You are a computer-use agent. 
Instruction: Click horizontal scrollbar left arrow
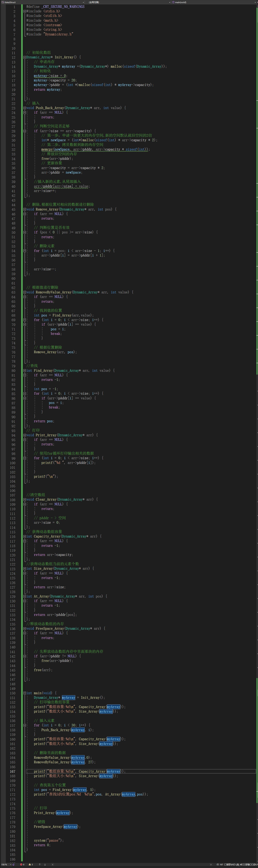click(x=52, y=865)
